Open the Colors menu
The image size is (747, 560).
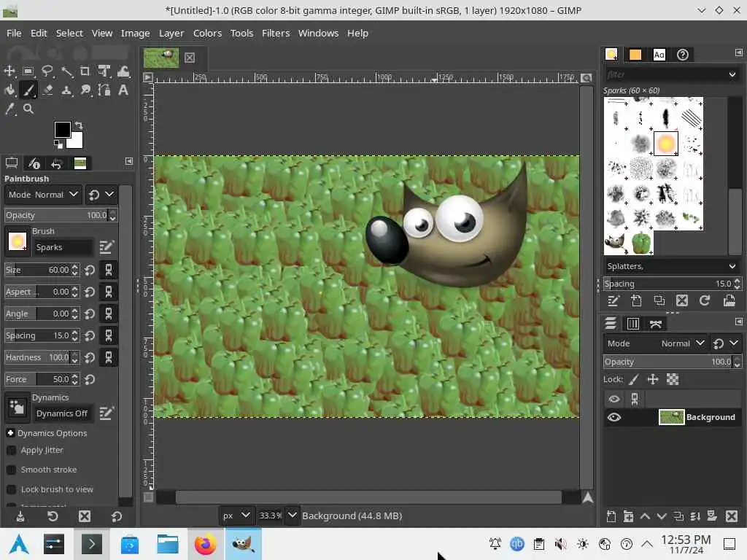coord(207,34)
